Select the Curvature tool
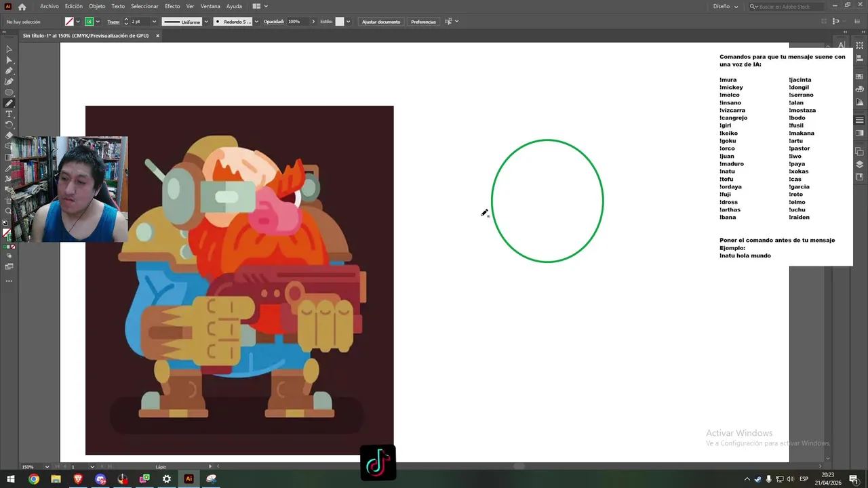Screen dimensions: 868x488 click(x=9, y=81)
